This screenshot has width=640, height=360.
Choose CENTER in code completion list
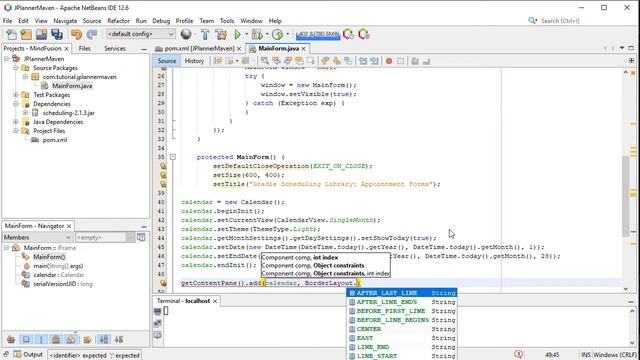click(402, 329)
